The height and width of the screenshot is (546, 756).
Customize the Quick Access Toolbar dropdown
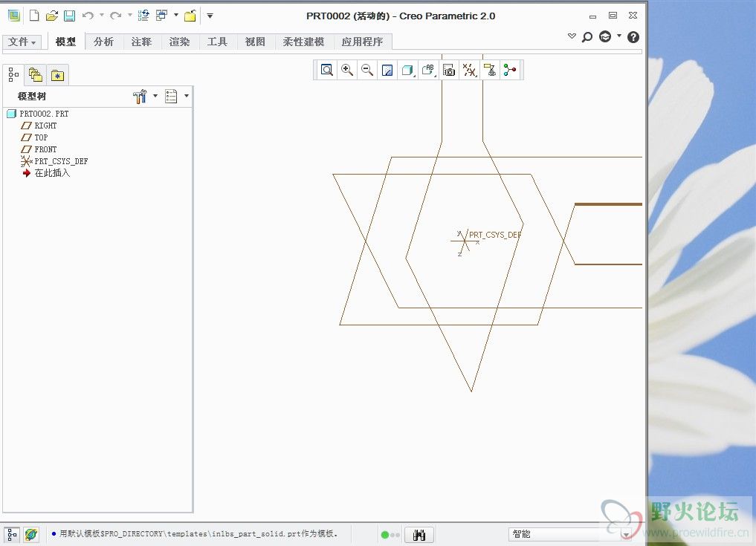(x=210, y=16)
